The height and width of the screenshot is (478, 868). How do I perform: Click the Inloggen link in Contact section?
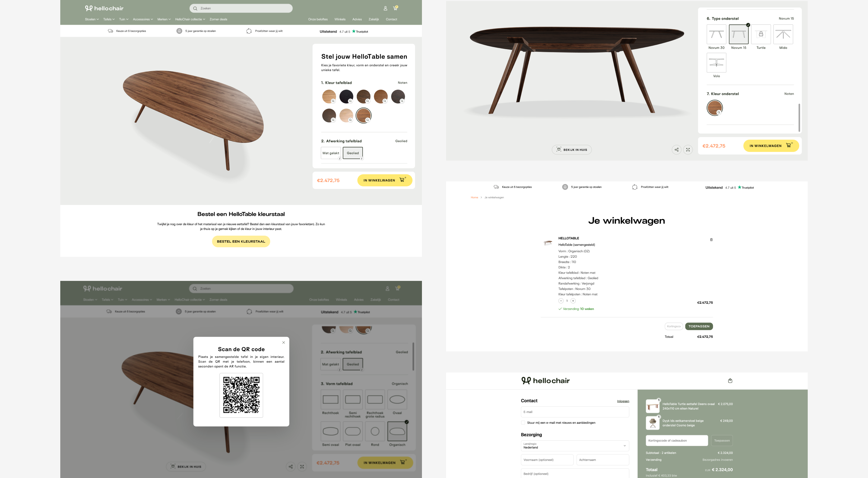click(x=623, y=401)
